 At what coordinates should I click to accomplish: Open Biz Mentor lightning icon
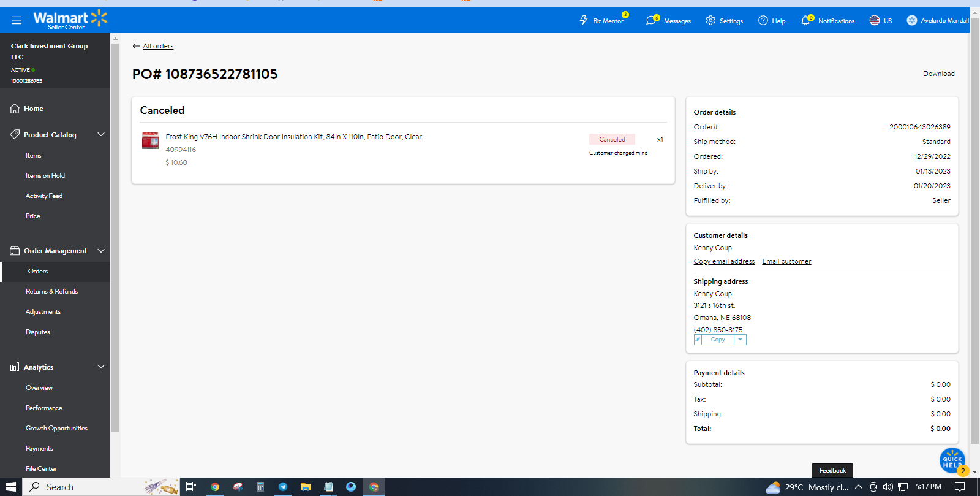point(584,20)
